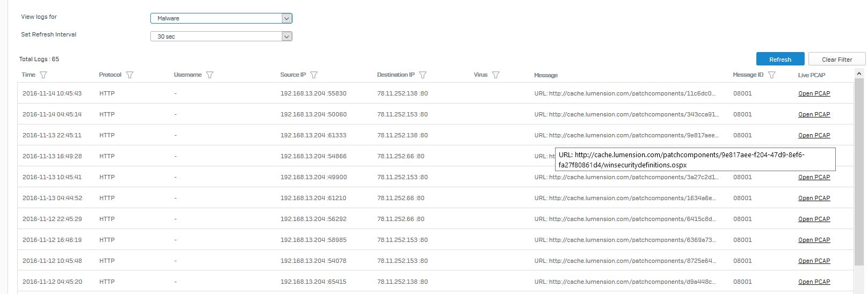Select the 2016-11-13 16:49:28 log row
Screen dimensions: 868x294
pyautogui.click(x=435, y=156)
